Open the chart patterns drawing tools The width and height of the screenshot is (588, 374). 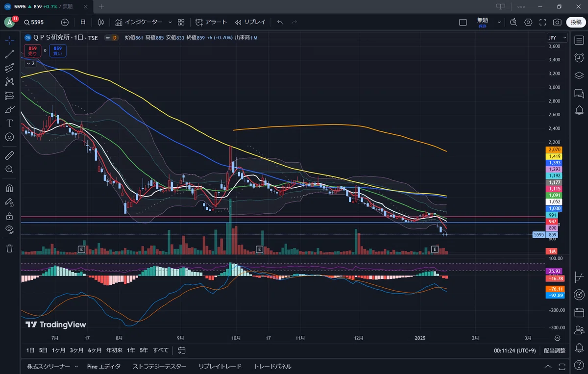pyautogui.click(x=9, y=81)
